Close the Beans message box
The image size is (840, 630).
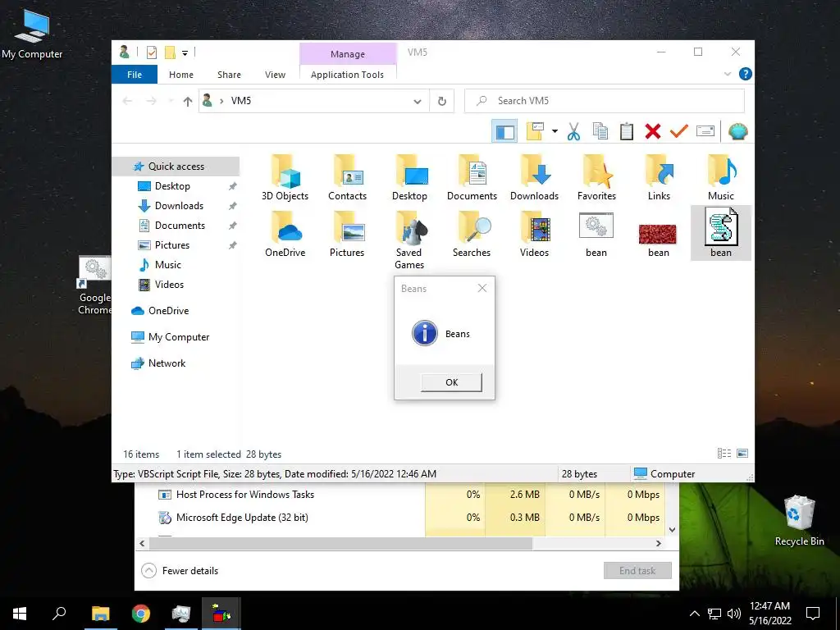click(482, 288)
